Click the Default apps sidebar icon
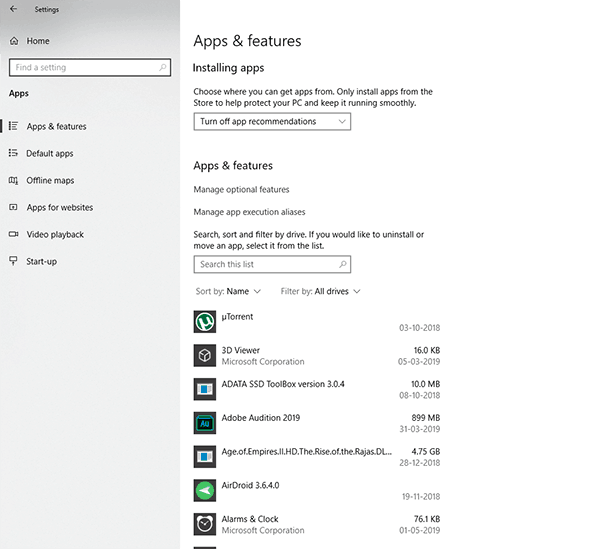 tap(13, 153)
